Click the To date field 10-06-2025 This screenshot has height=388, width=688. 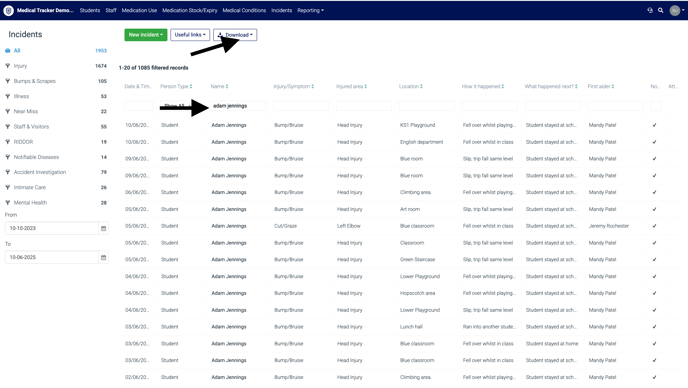pos(52,257)
